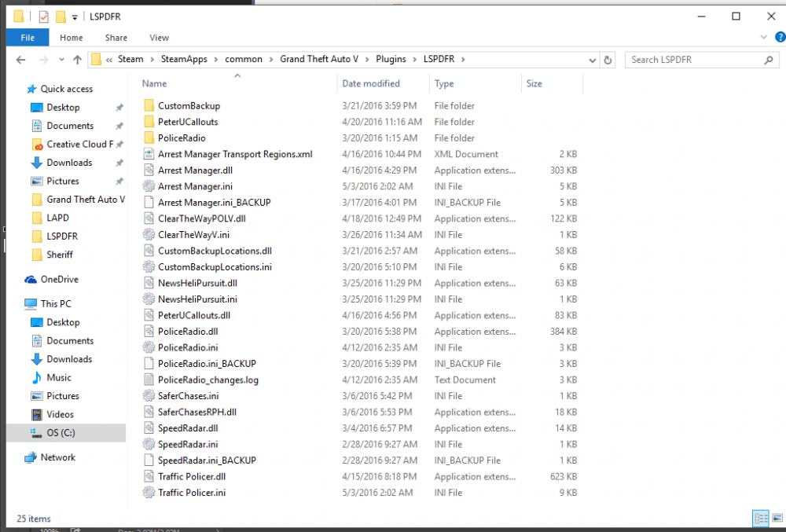Click the Back navigation arrow
Screen dimensions: 786x532
click(x=20, y=60)
